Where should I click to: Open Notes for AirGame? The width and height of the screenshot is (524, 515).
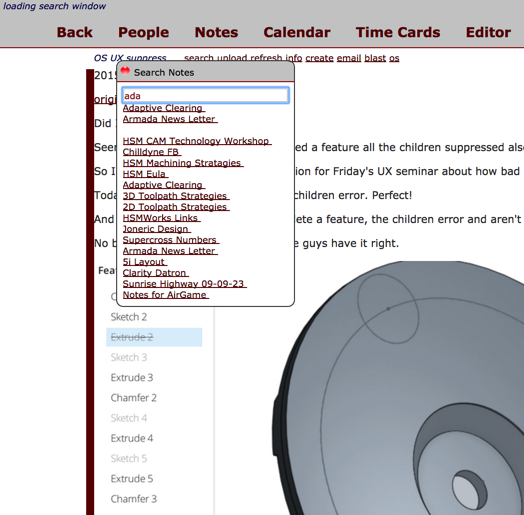point(165,295)
